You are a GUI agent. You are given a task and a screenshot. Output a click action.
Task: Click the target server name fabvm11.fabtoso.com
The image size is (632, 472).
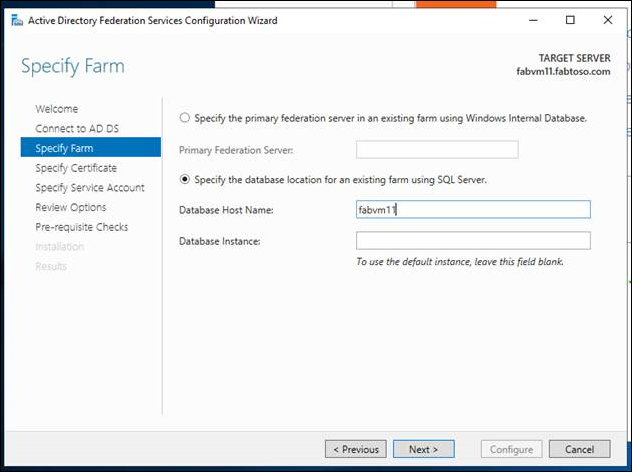[563, 72]
